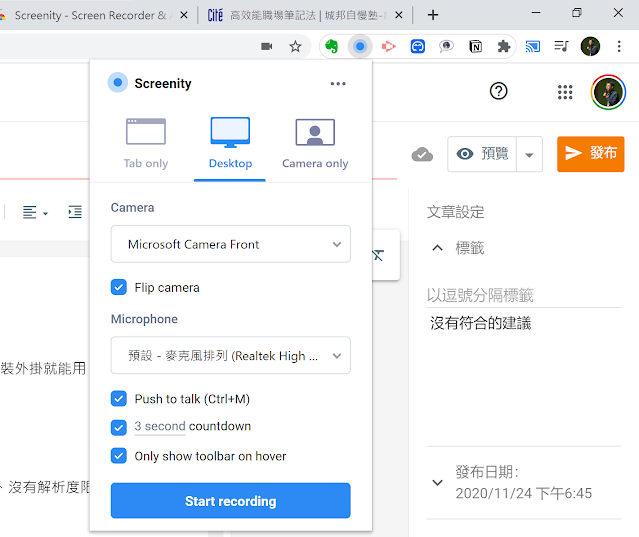Viewport: 639px width, 537px height.
Task: Open the Microsoft Camera Front dropdown
Action: 230,244
